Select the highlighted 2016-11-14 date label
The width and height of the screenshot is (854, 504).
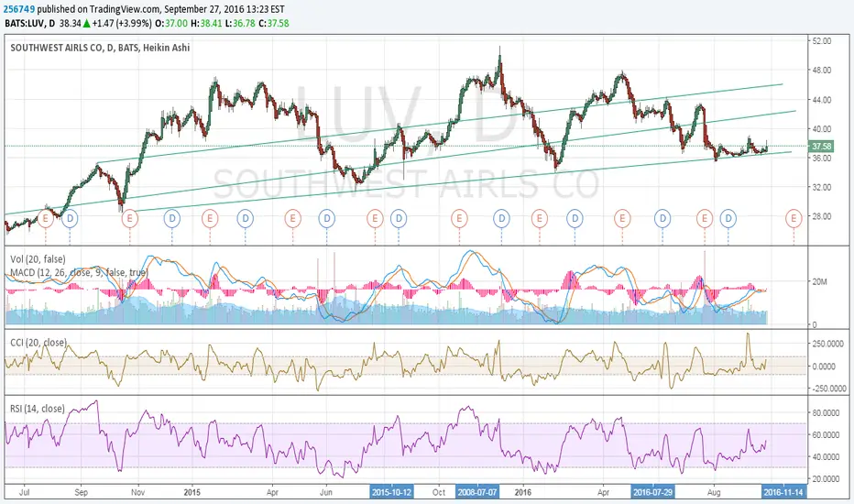[x=783, y=492]
